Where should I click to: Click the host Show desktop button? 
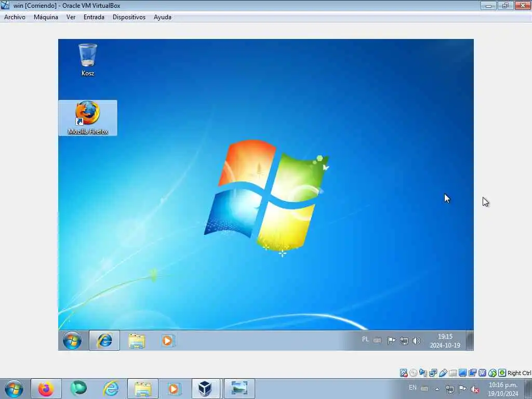[528, 389]
